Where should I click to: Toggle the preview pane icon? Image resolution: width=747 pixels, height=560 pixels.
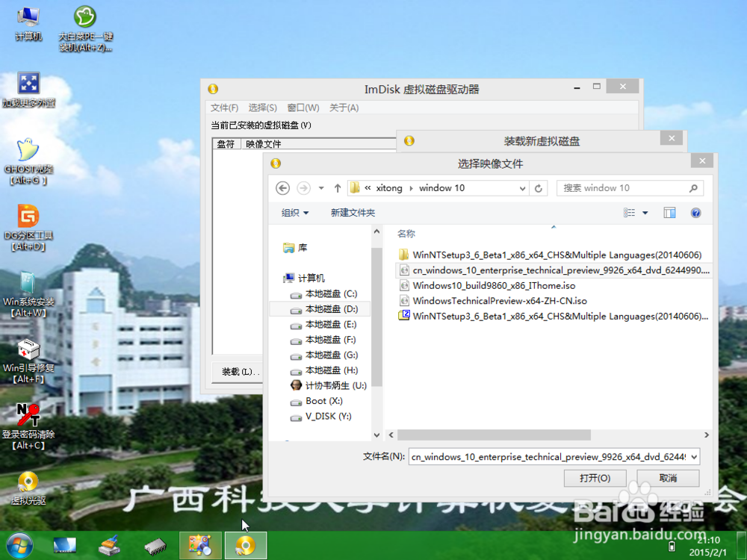point(669,213)
